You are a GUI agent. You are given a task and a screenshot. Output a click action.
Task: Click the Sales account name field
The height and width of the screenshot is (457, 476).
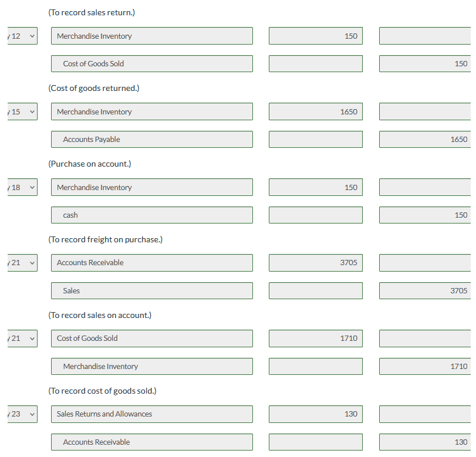point(151,290)
